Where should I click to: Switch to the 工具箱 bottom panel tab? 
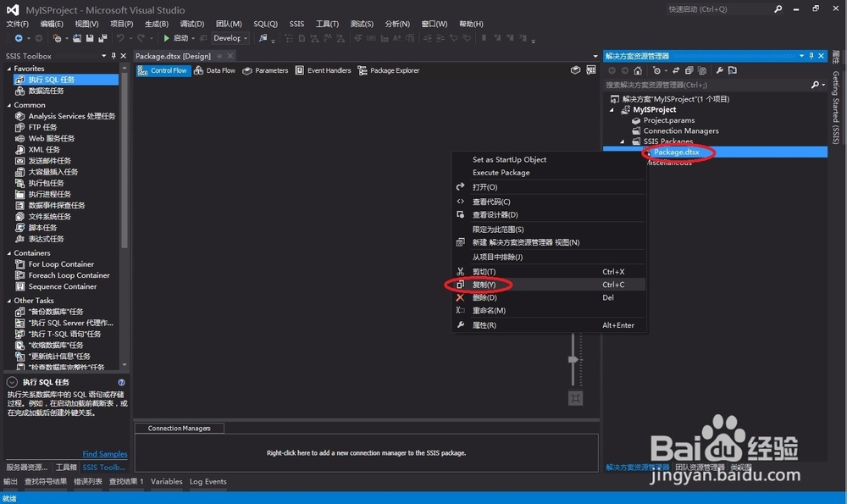pos(66,468)
